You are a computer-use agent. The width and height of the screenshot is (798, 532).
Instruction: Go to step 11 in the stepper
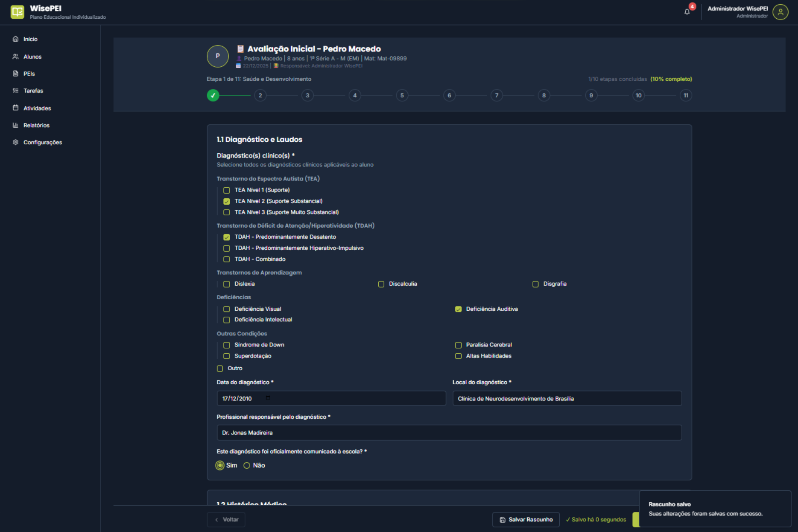tap(686, 95)
